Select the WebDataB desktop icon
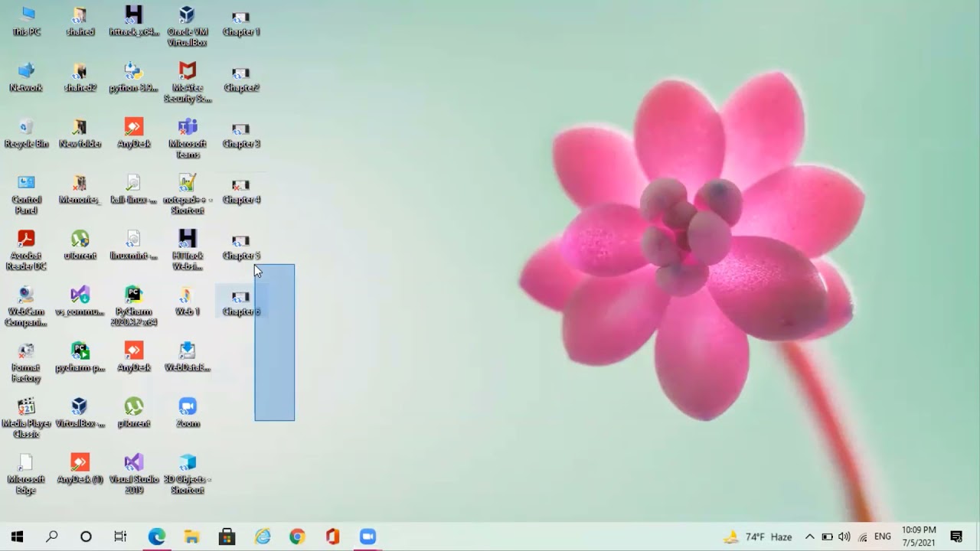This screenshot has width=980, height=551. (188, 357)
